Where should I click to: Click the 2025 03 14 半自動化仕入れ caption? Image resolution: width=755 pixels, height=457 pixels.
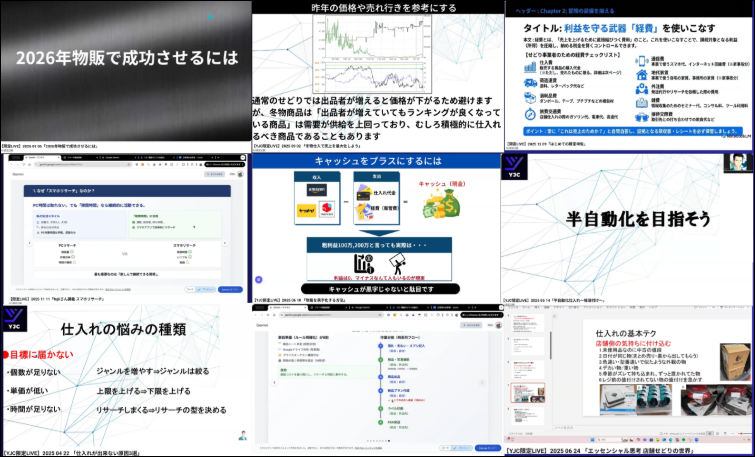coord(553,300)
